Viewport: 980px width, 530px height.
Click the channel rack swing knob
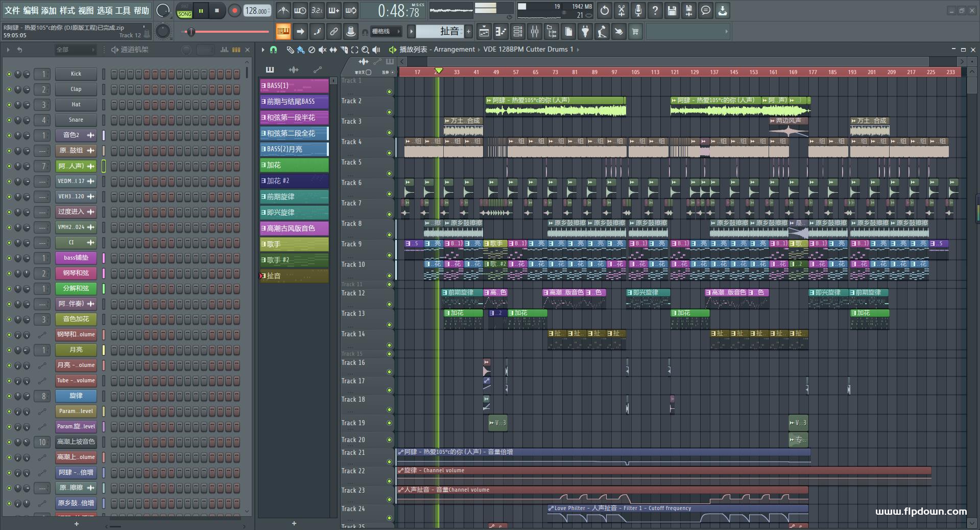(187, 50)
